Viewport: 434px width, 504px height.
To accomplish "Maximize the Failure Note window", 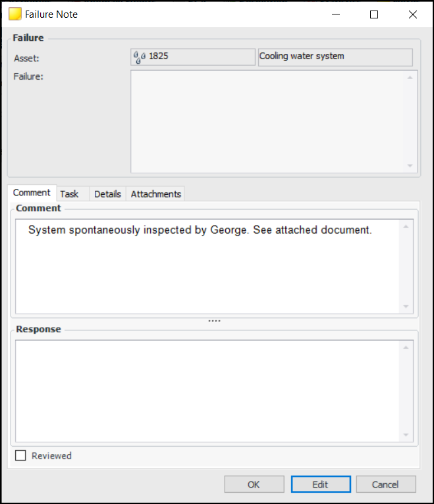I will (x=374, y=14).
